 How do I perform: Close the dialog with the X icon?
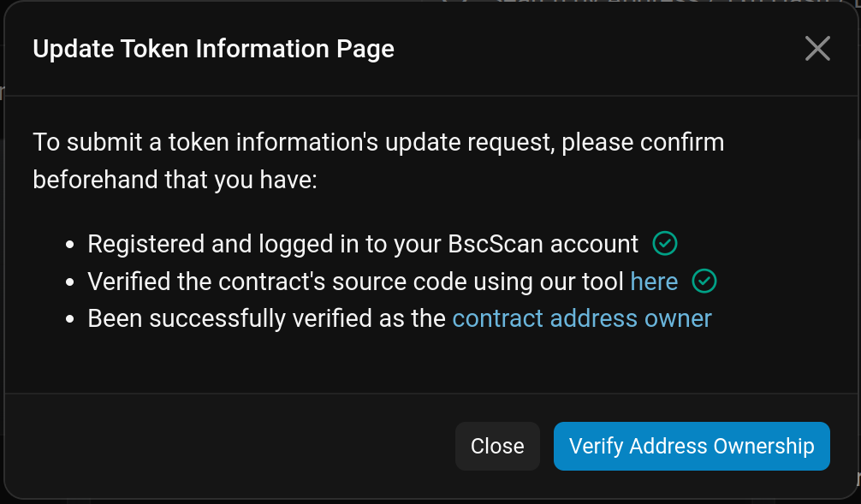tap(817, 49)
